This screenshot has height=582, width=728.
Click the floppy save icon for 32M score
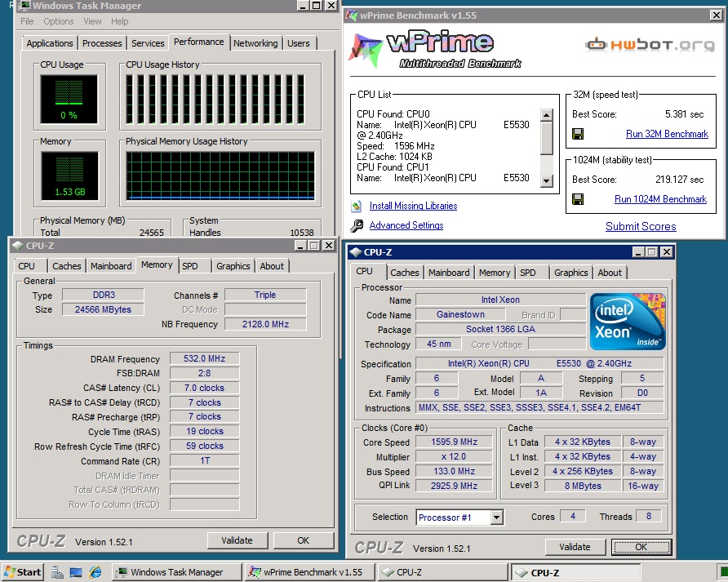tap(578, 134)
